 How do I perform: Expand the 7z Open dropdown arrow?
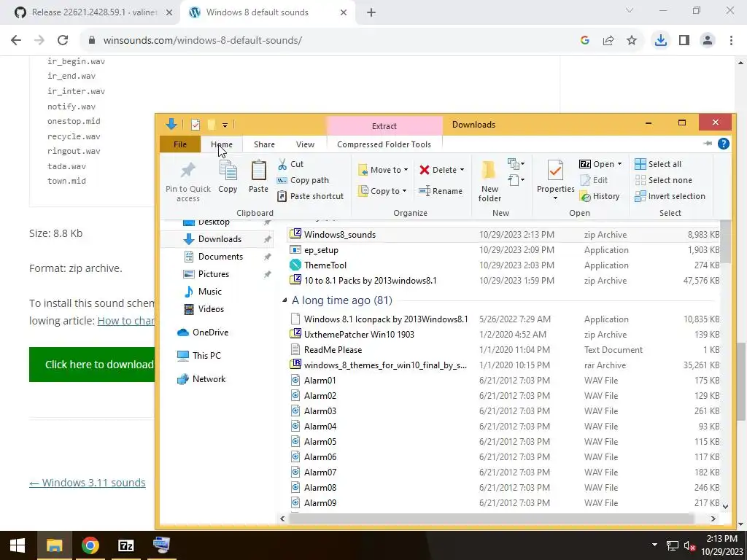pos(619,164)
